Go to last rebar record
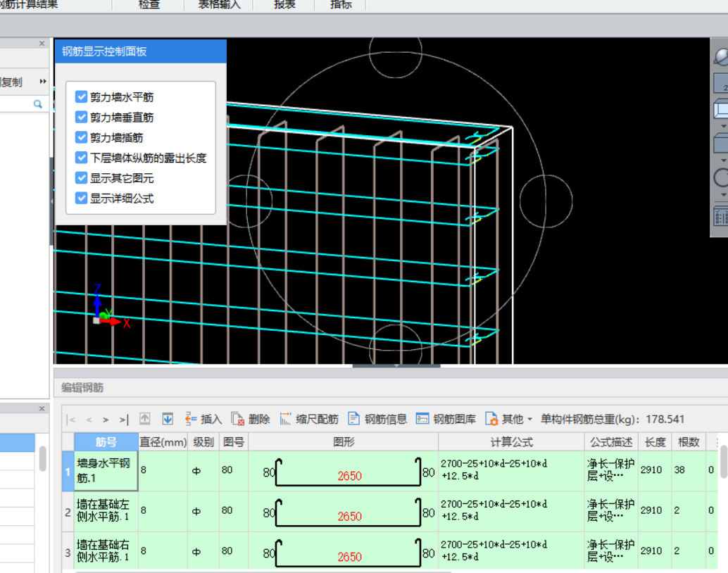Viewport: 728px width, 573px height. (123, 420)
